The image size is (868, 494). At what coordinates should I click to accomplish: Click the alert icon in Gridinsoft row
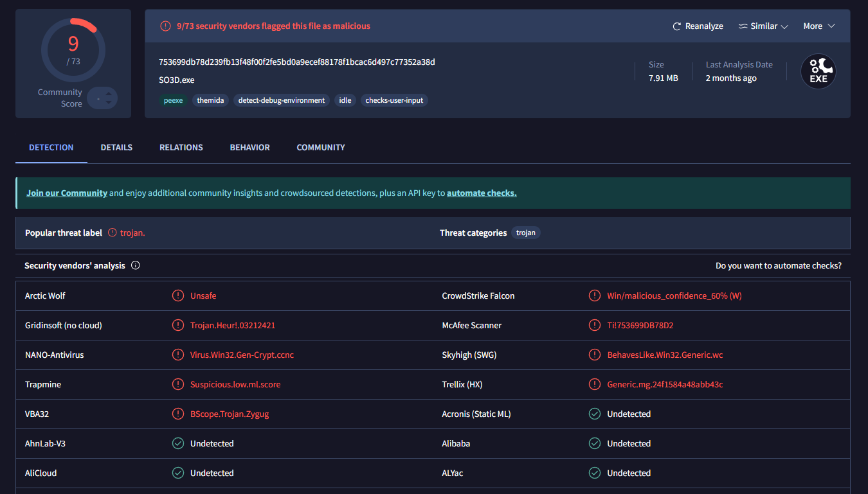coord(178,325)
